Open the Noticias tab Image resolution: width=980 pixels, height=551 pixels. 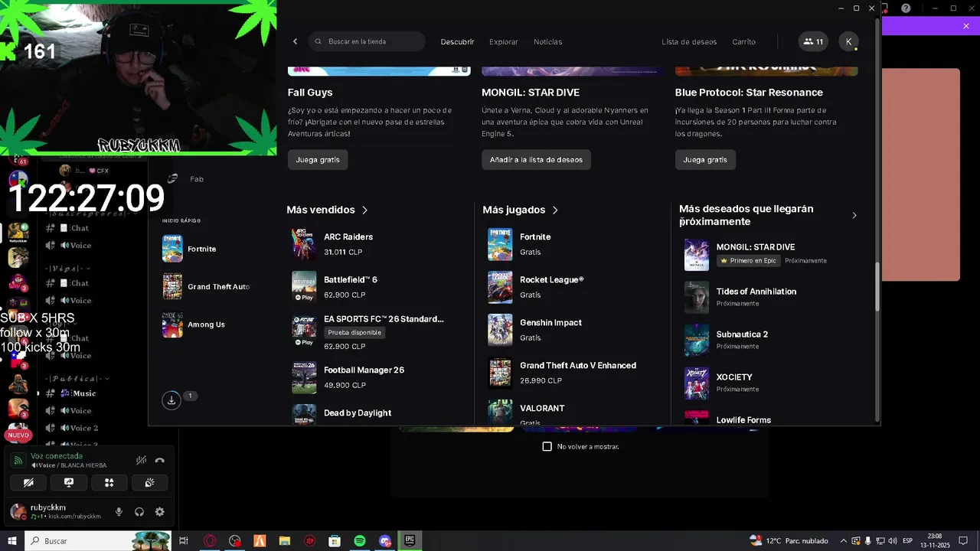click(547, 42)
